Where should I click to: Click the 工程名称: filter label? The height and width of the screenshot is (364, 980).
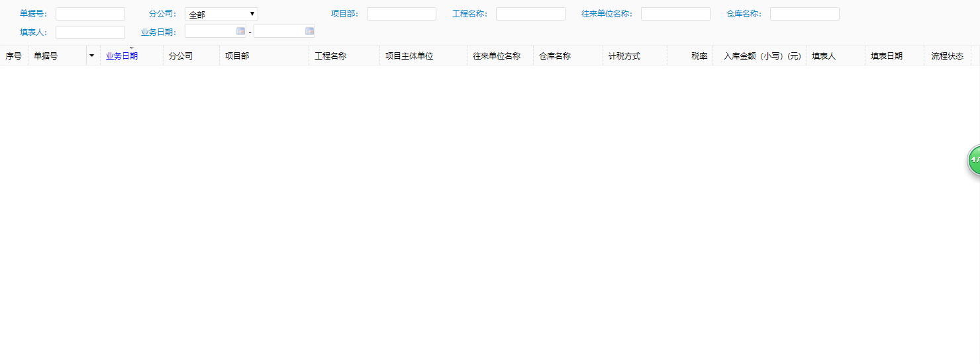click(x=470, y=14)
